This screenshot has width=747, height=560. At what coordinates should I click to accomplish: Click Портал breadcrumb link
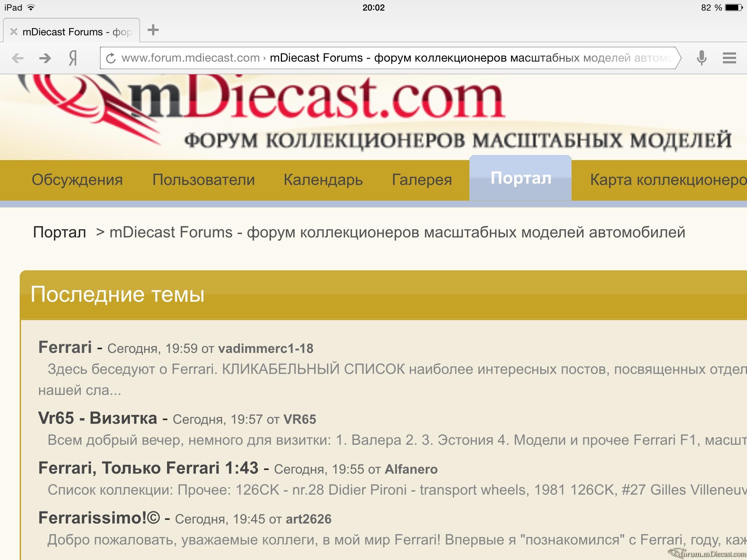59,232
